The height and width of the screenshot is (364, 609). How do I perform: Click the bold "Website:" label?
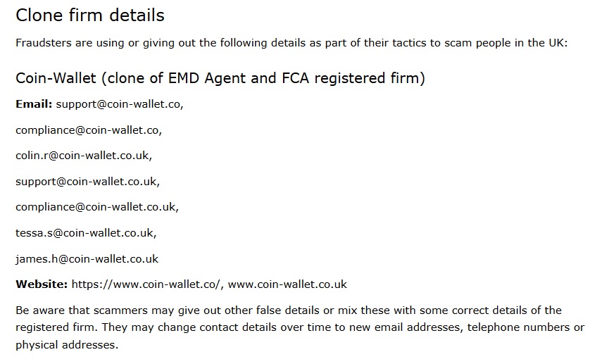(42, 284)
